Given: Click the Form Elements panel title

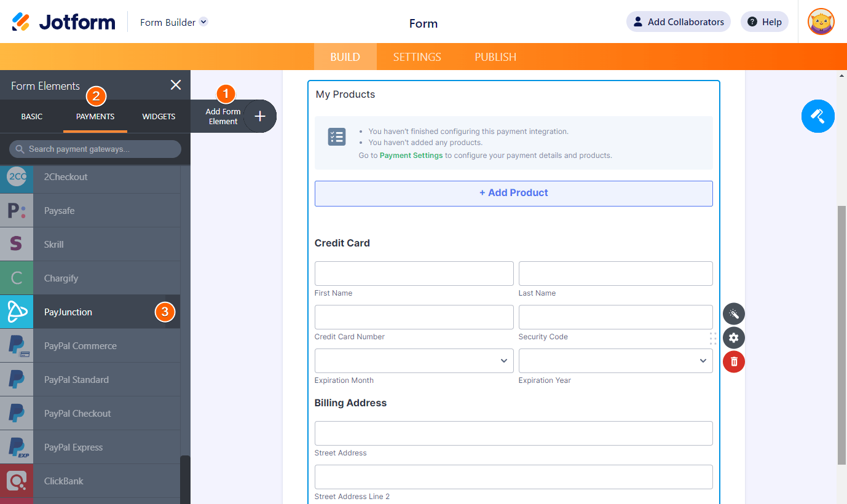Looking at the screenshot, I should [x=45, y=86].
